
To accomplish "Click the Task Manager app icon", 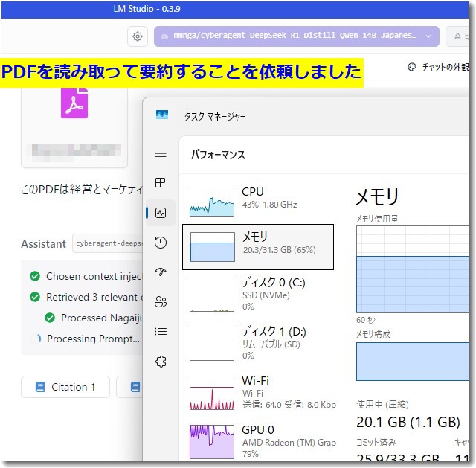I will (162, 115).
